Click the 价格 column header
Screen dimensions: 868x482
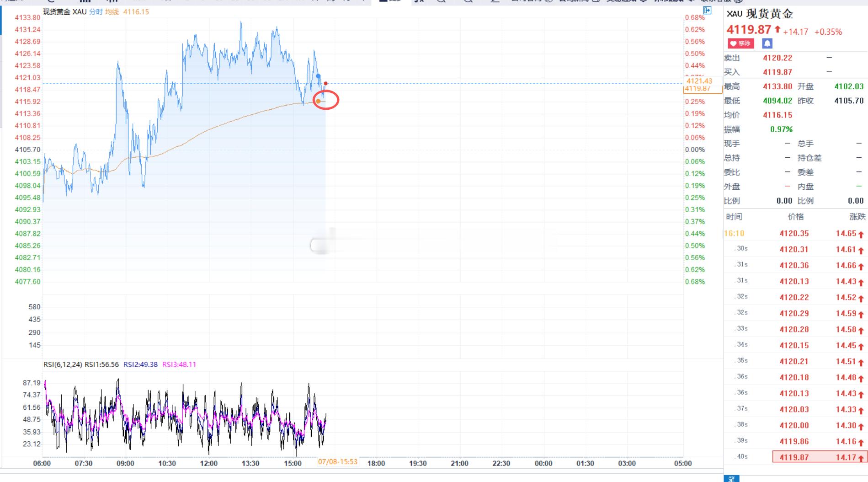coord(795,217)
